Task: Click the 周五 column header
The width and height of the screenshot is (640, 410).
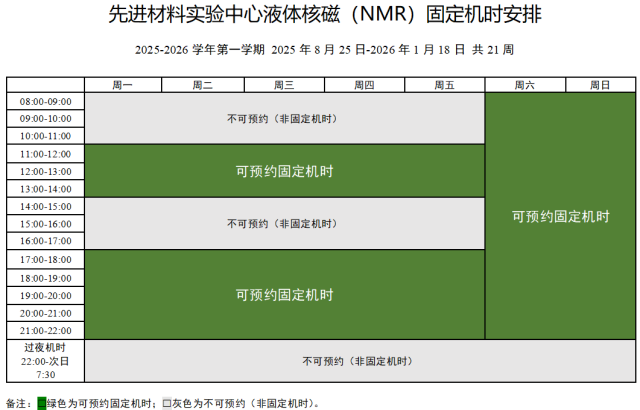Action: [445, 85]
